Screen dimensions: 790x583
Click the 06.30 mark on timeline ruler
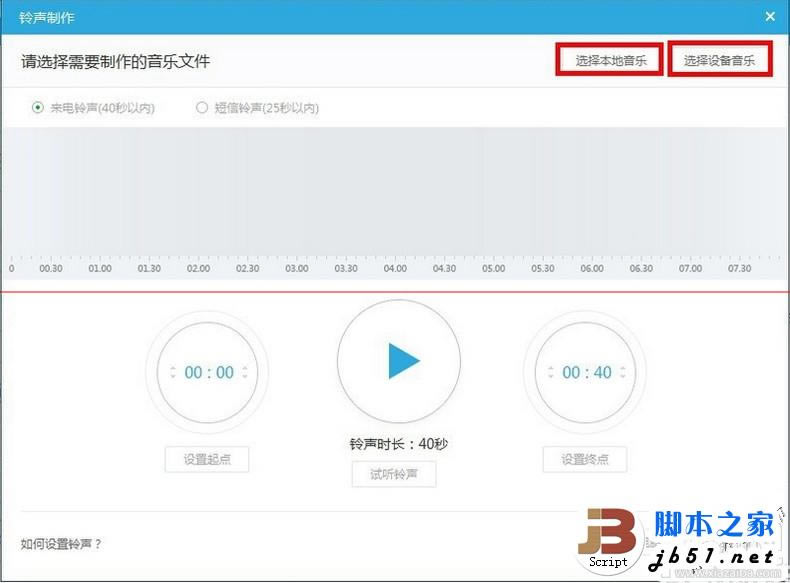[x=641, y=269]
